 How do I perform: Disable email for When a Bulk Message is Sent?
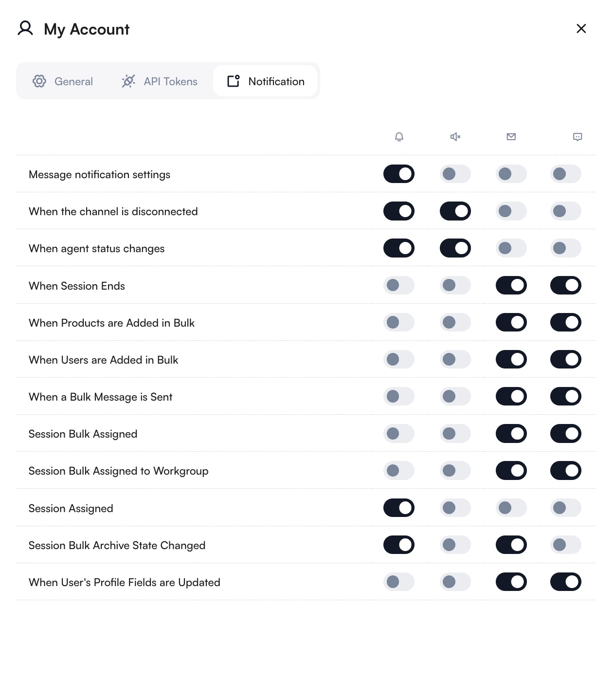511,396
